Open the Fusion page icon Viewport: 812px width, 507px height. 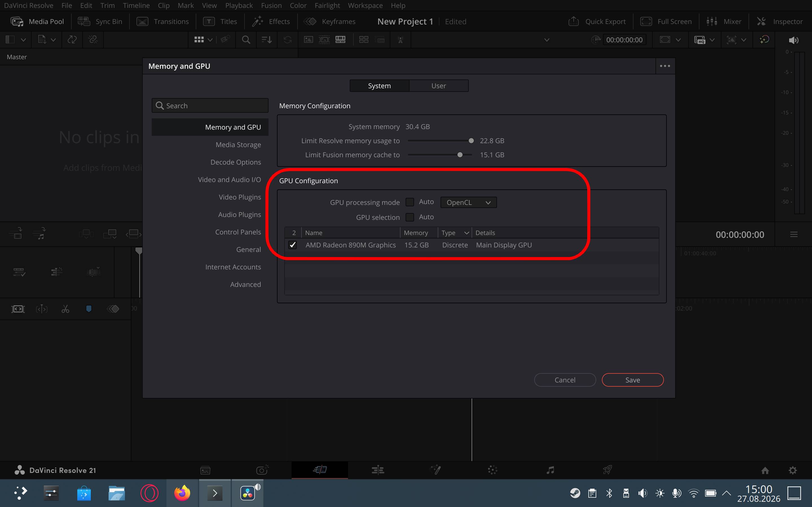[x=435, y=470]
